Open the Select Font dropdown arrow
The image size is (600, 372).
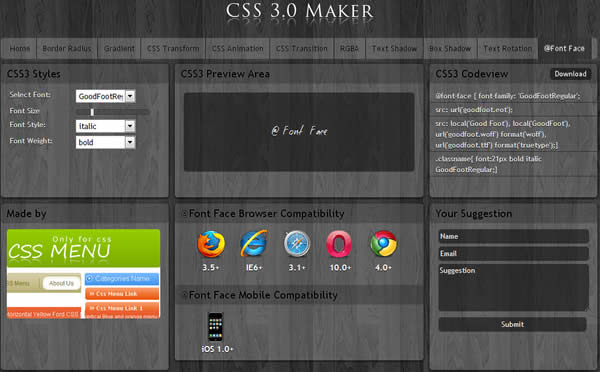130,96
